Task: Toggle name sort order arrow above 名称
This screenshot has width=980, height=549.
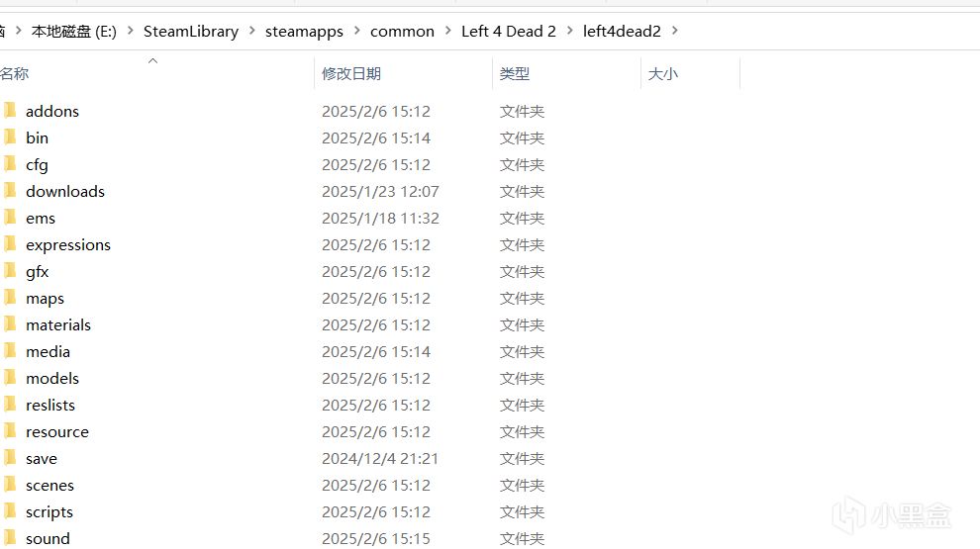Action: pos(152,60)
